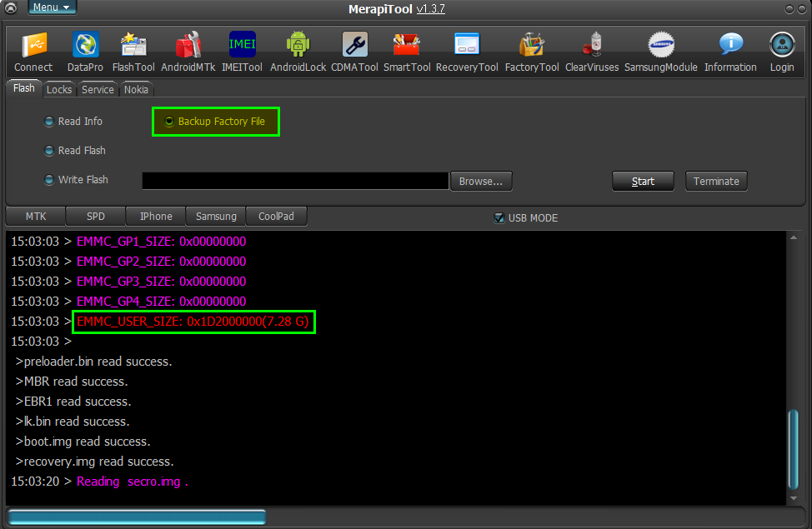Click the log vertical scrollbar thumb
812x529 pixels.
point(794,449)
